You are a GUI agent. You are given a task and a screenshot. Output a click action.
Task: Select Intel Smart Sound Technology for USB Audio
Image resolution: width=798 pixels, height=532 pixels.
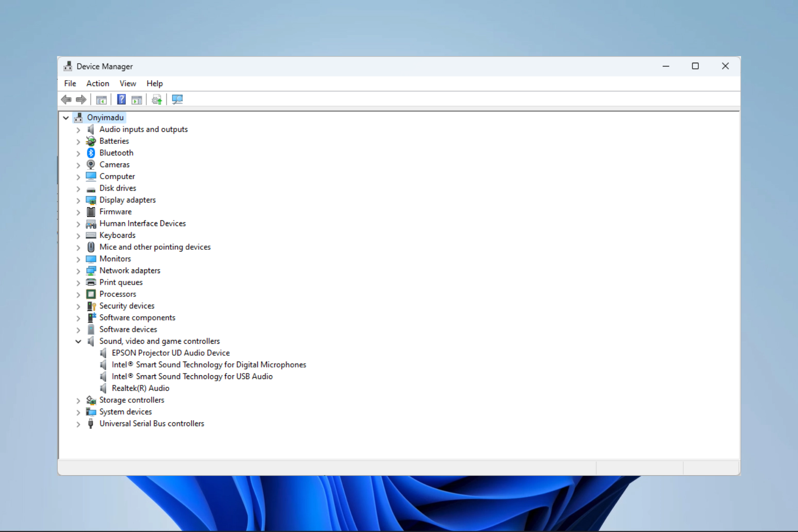(192, 377)
